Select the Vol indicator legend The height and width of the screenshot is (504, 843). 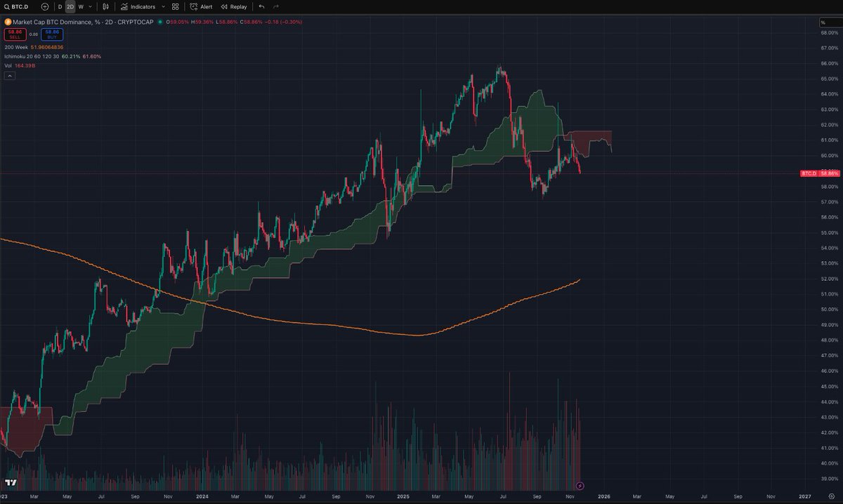pos(8,65)
